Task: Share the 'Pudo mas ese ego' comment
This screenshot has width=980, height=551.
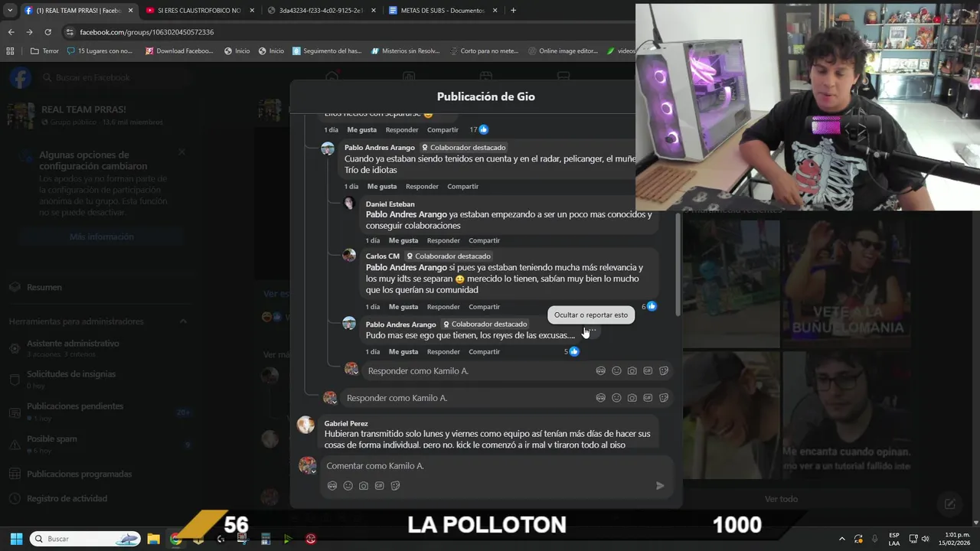Action: (x=484, y=352)
